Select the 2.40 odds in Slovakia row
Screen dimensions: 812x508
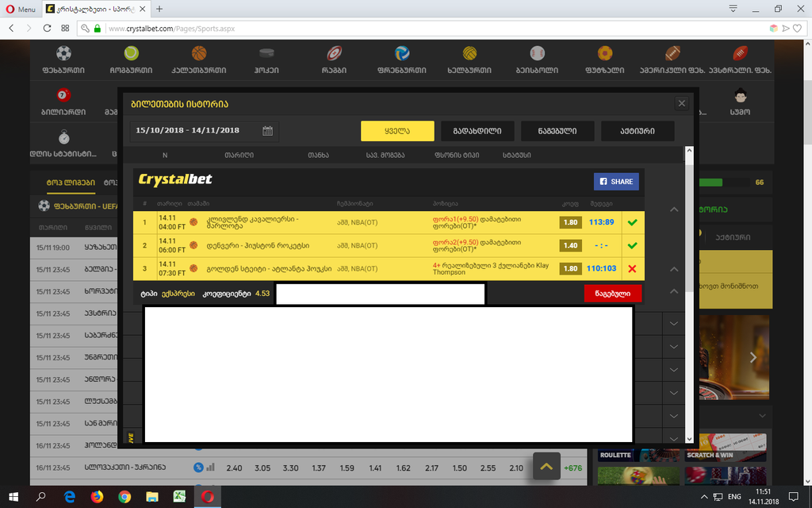(x=234, y=468)
